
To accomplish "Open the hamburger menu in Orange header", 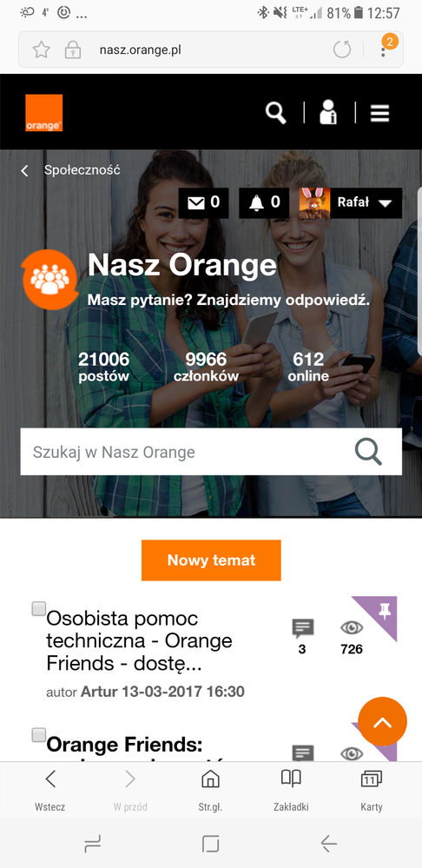I will tap(380, 113).
